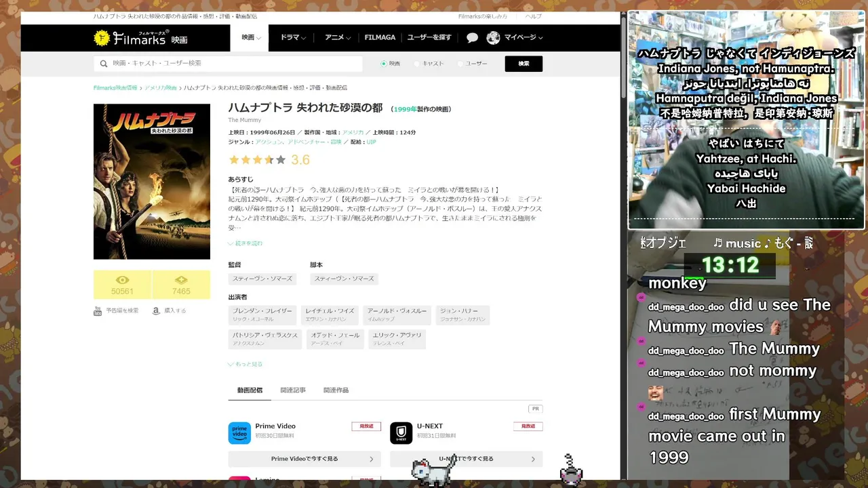Open the speech bubble notifications icon

(473, 38)
